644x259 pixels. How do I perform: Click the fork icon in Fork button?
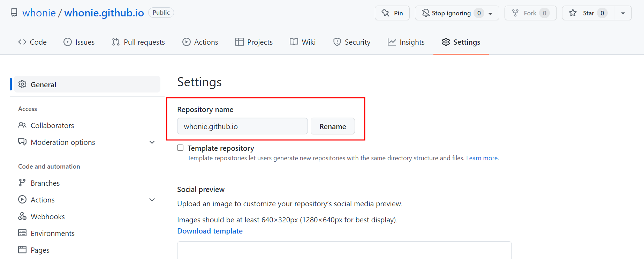[515, 13]
